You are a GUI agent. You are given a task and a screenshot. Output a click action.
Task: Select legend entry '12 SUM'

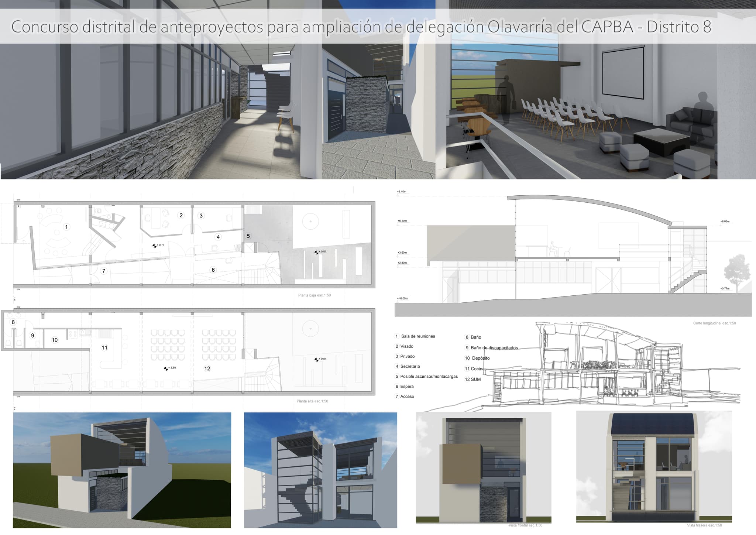pyautogui.click(x=472, y=380)
